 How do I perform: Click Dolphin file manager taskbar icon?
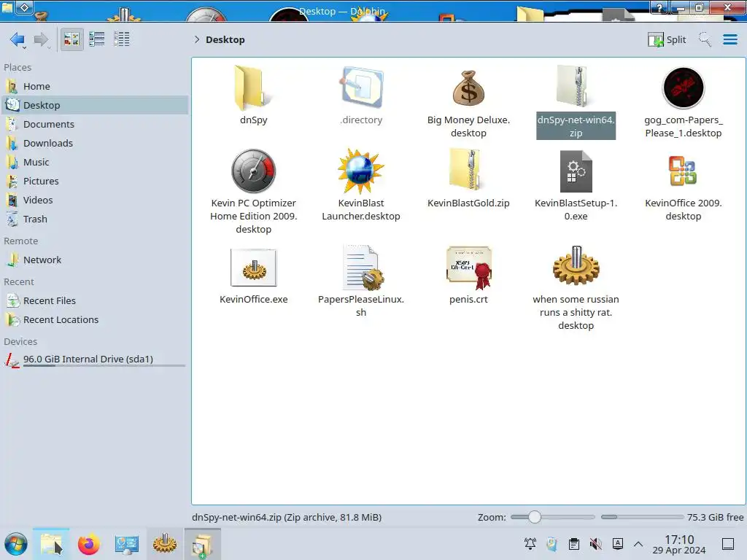(x=51, y=544)
